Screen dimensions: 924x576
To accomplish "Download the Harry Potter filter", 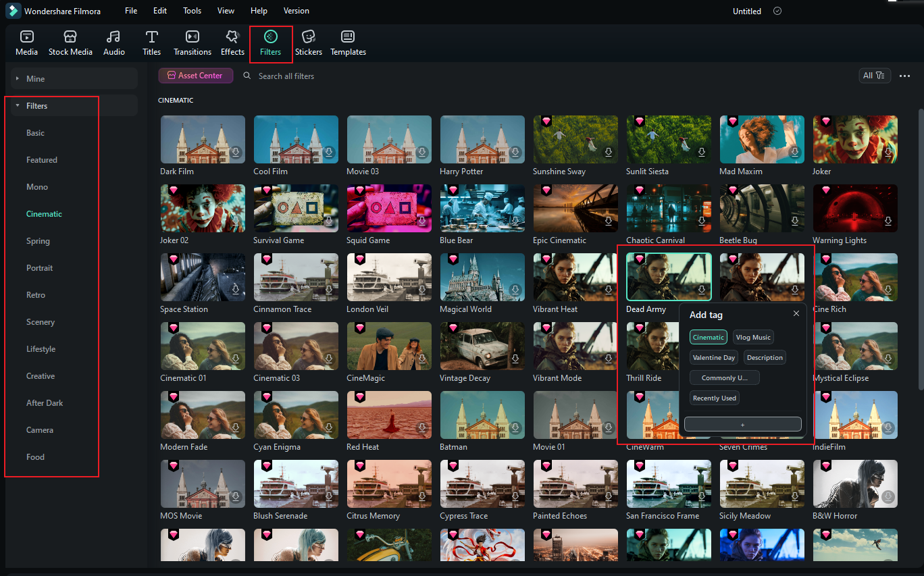I will coord(515,153).
